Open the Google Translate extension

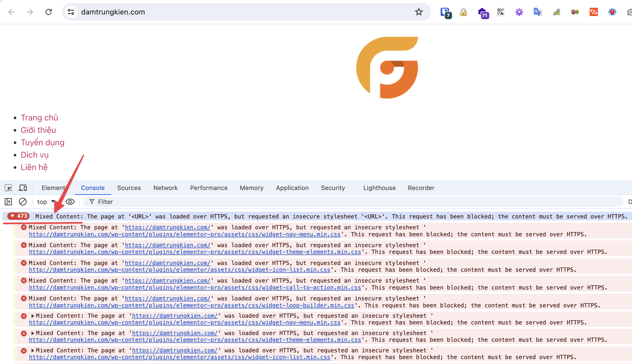[538, 12]
